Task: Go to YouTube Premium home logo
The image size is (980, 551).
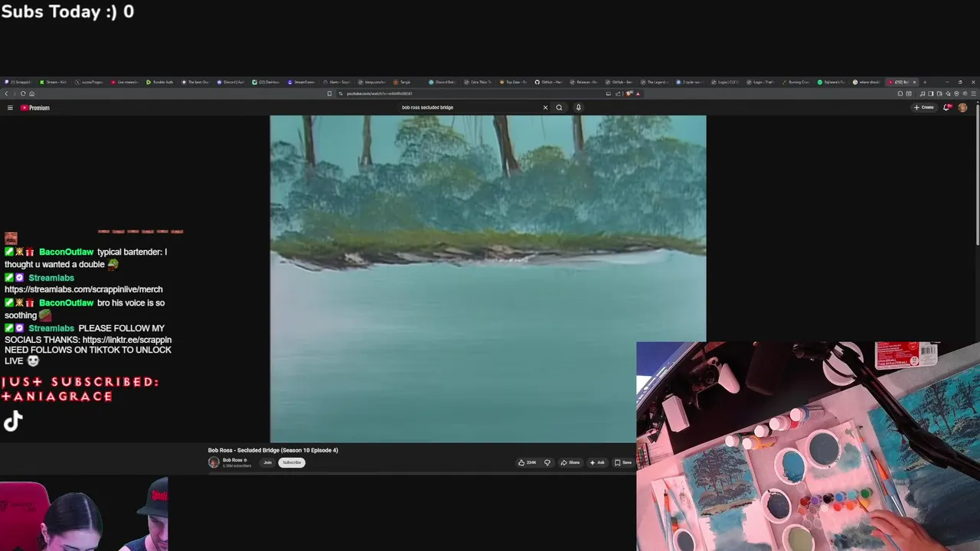Action: (x=34, y=108)
